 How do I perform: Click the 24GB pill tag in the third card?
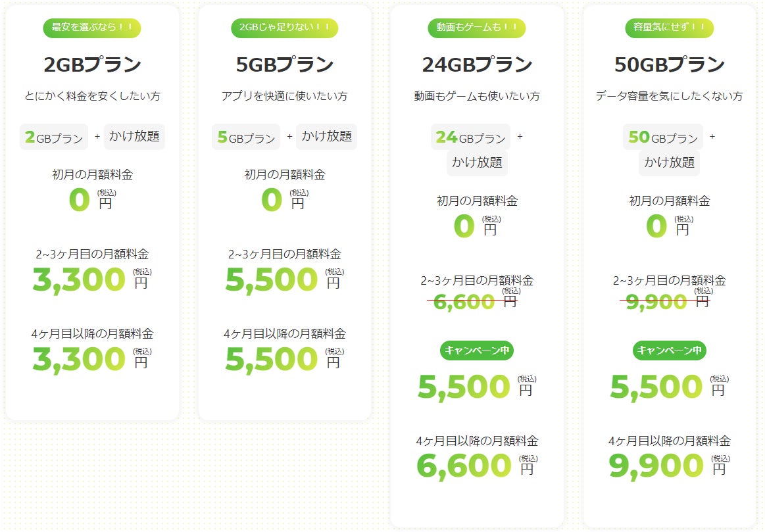(x=470, y=137)
